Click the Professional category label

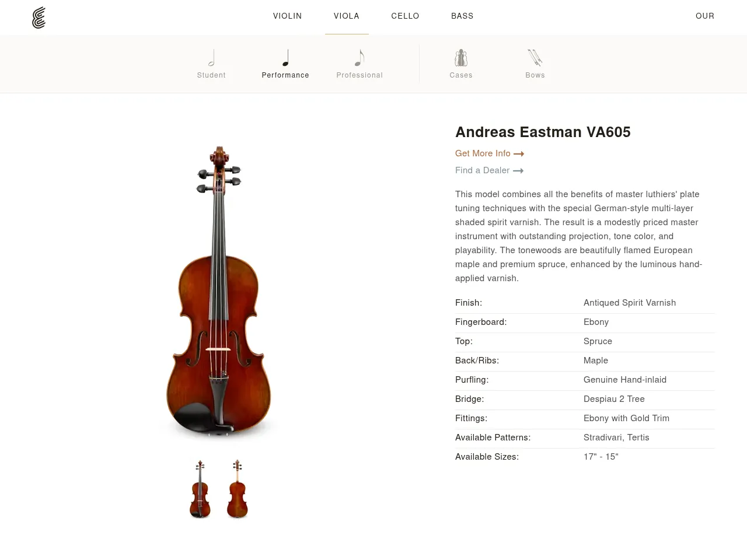(x=359, y=75)
